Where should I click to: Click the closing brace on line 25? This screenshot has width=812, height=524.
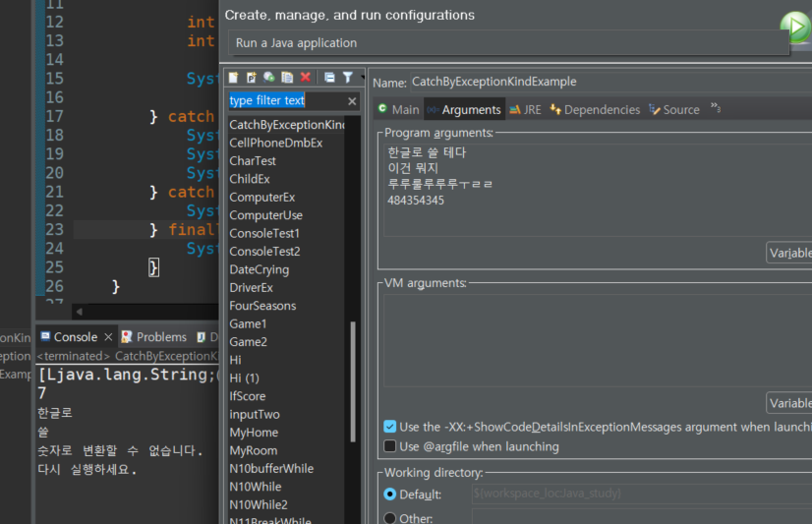pos(153,267)
